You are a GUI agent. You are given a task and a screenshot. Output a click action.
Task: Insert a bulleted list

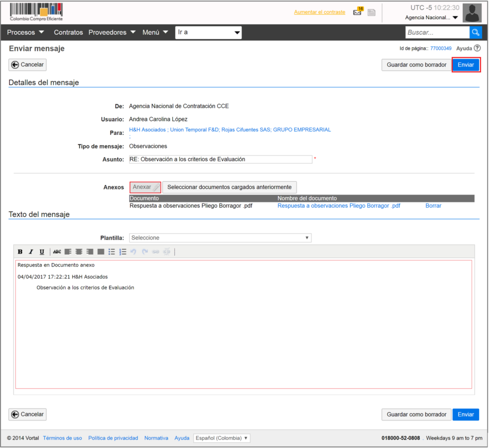[111, 251]
